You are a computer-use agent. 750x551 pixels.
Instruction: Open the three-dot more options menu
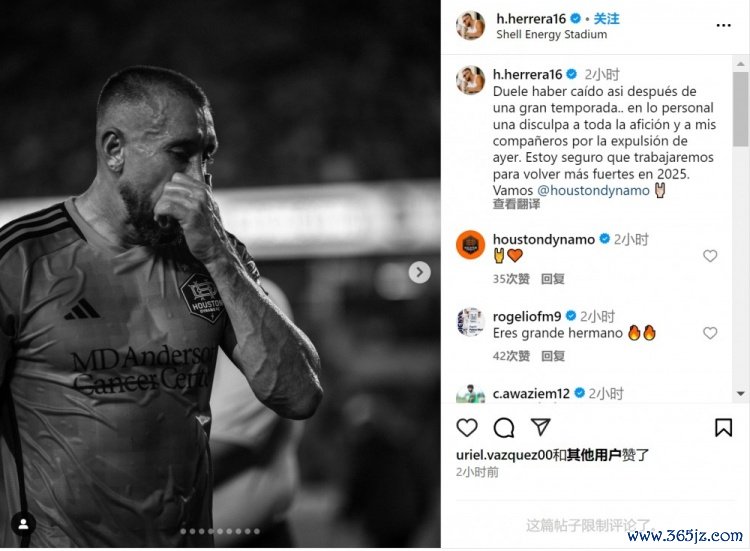[x=723, y=25]
